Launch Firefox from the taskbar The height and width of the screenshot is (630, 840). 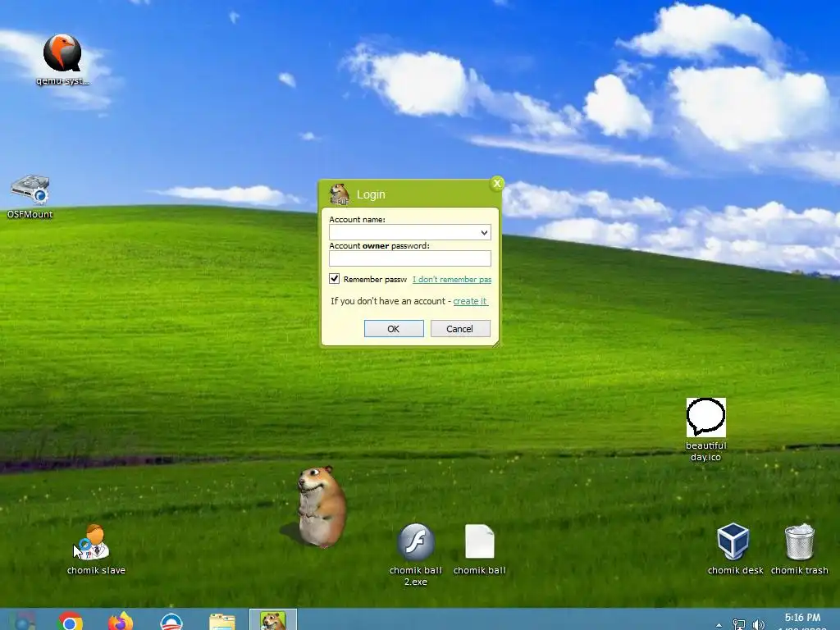[x=121, y=622]
